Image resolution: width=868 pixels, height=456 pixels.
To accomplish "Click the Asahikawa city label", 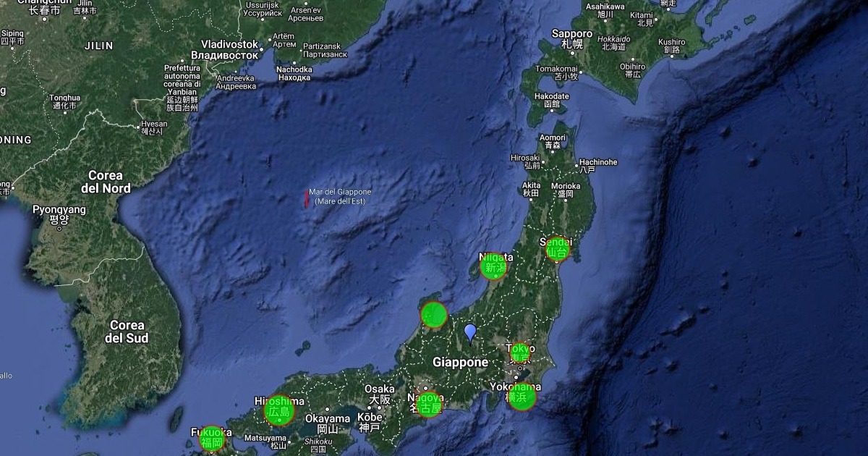I will pyautogui.click(x=605, y=9).
